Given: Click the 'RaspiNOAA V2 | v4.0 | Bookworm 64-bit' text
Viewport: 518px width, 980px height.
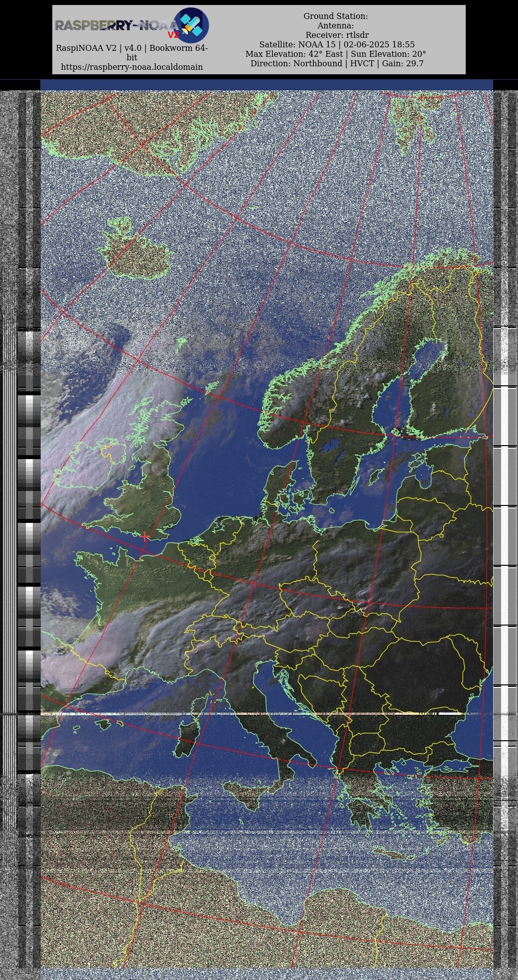Looking at the screenshot, I should [131, 53].
